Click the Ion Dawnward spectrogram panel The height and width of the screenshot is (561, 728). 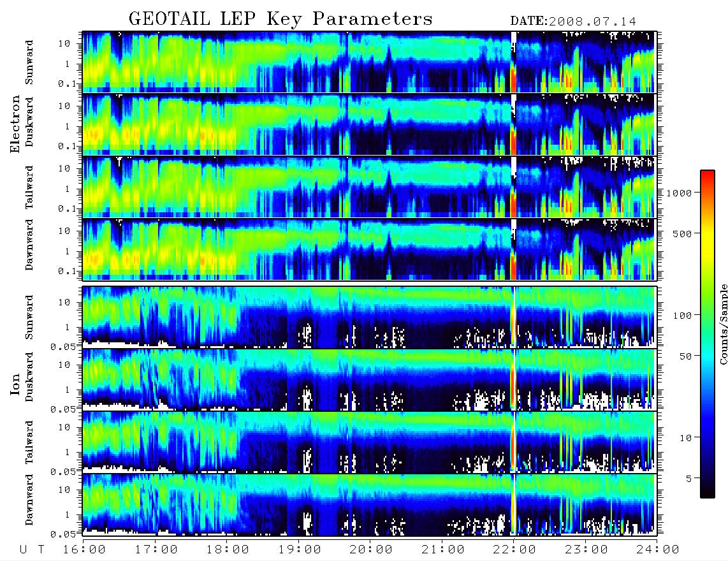coord(370,505)
